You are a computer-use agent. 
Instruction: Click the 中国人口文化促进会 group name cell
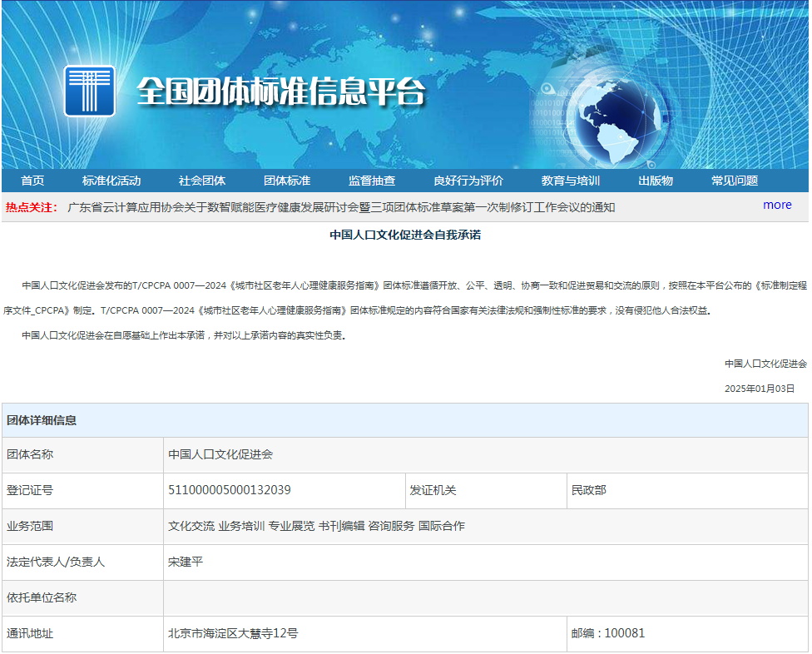220,454
